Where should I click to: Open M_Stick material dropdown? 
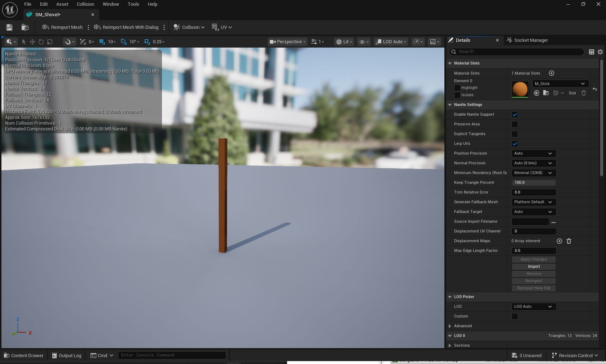[x=560, y=84]
